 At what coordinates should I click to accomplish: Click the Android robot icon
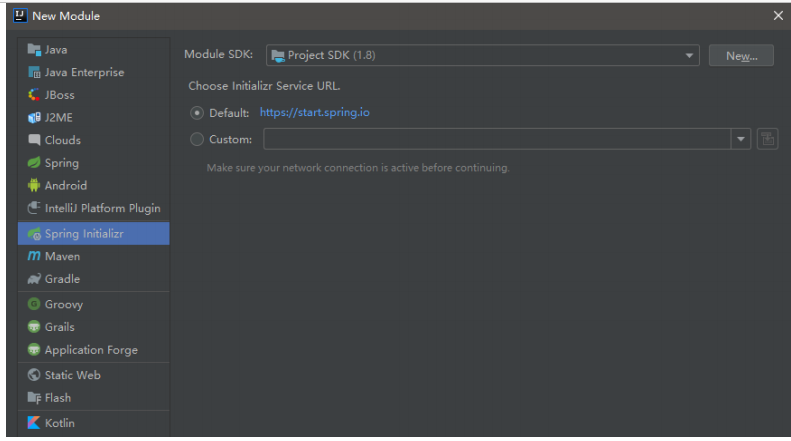(34, 185)
